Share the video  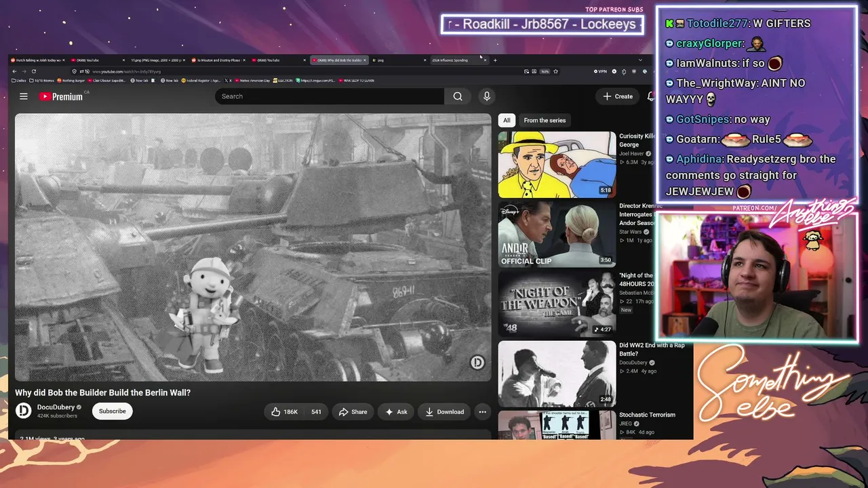pos(353,411)
